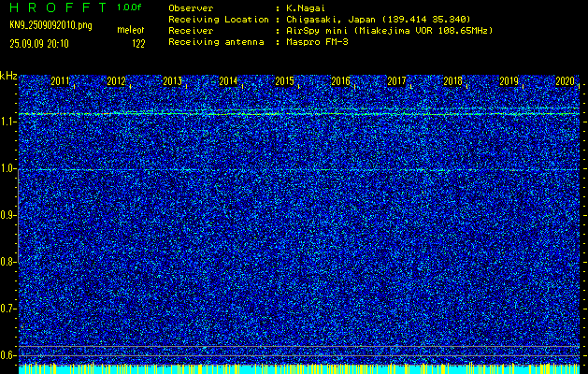Viewport: 588px width, 374px height.
Task: Click the 1.0 frequency axis label
Action: coord(7,169)
